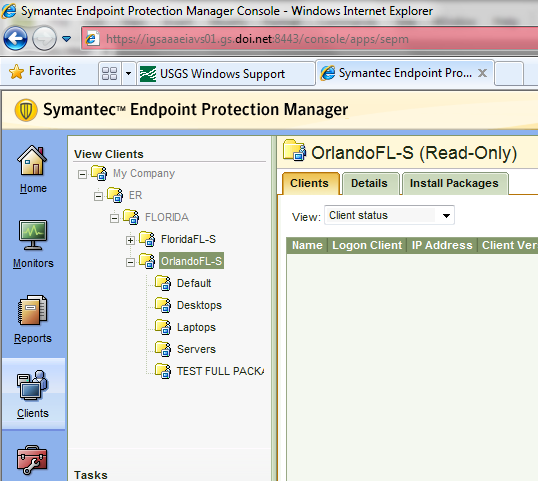Click the Desktops group folder icon
The width and height of the screenshot is (538, 481).
[163, 305]
